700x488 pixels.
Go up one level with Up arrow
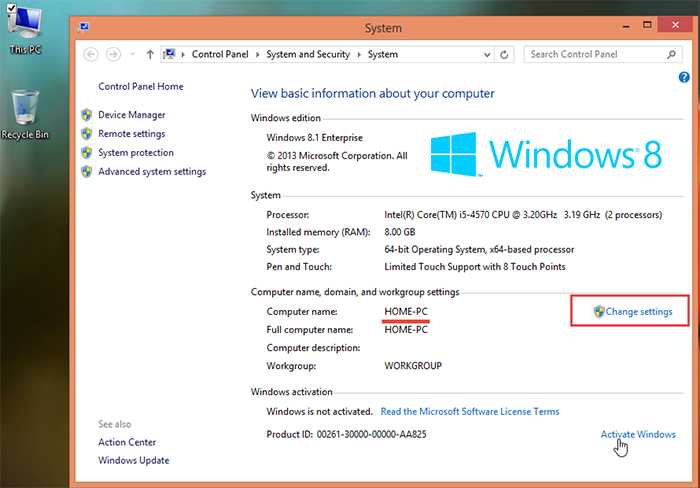coord(150,54)
